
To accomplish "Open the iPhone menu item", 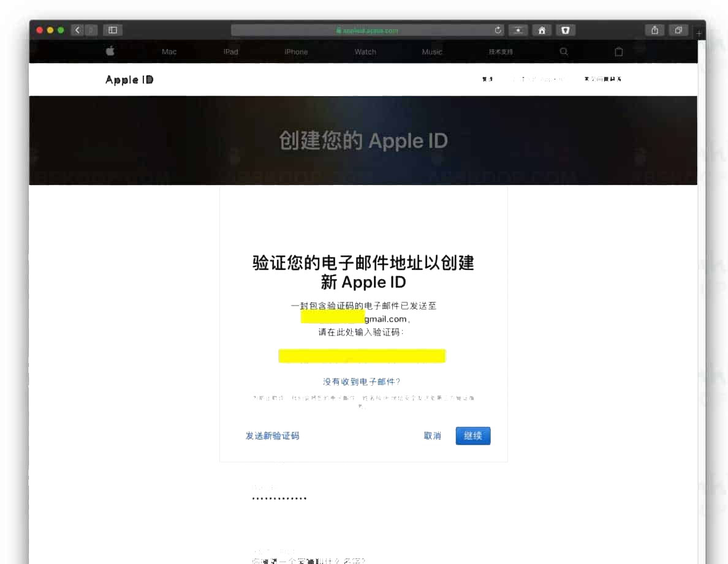I will [x=296, y=51].
